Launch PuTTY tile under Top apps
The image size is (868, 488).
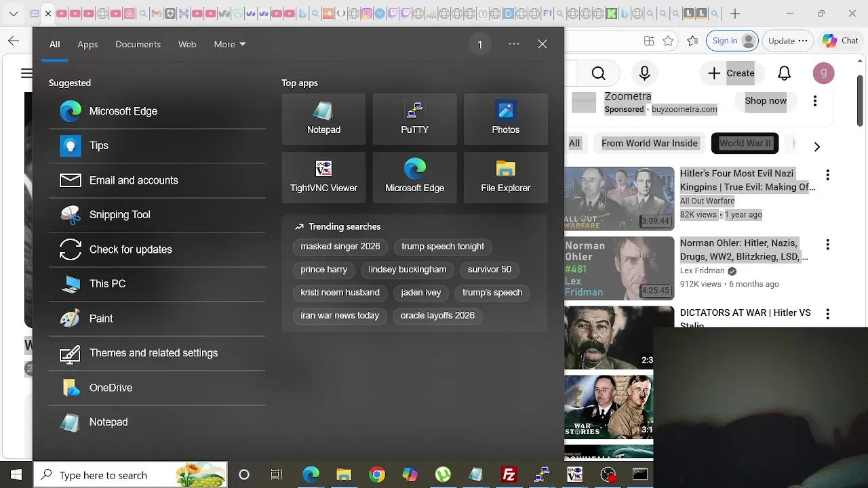coord(414,119)
